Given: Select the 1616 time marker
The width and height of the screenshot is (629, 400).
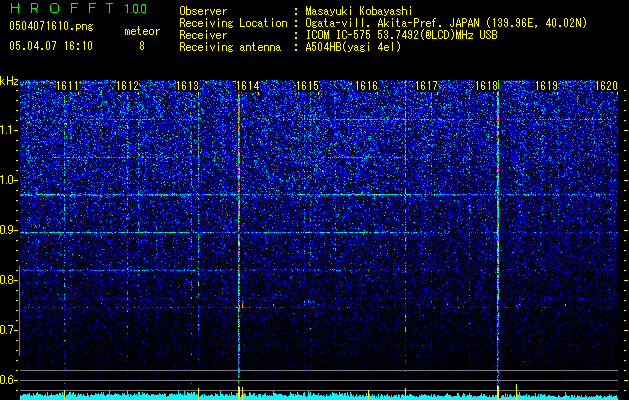Looking at the screenshot, I should coord(367,86).
